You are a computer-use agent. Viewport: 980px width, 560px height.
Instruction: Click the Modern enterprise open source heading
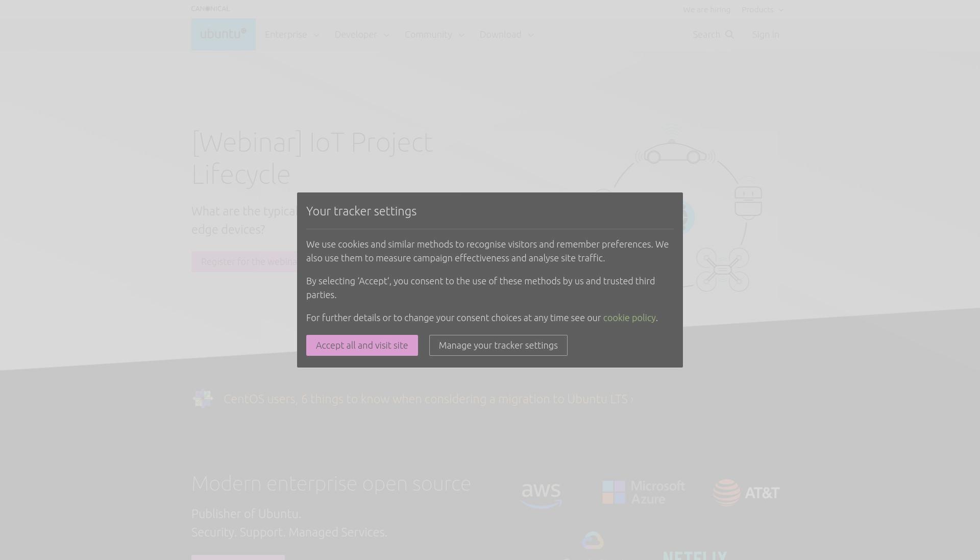coord(331,483)
